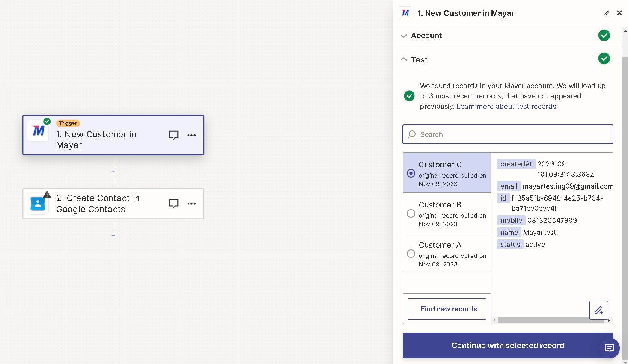
Task: Open Learn more about test records link
Action: [x=506, y=106]
